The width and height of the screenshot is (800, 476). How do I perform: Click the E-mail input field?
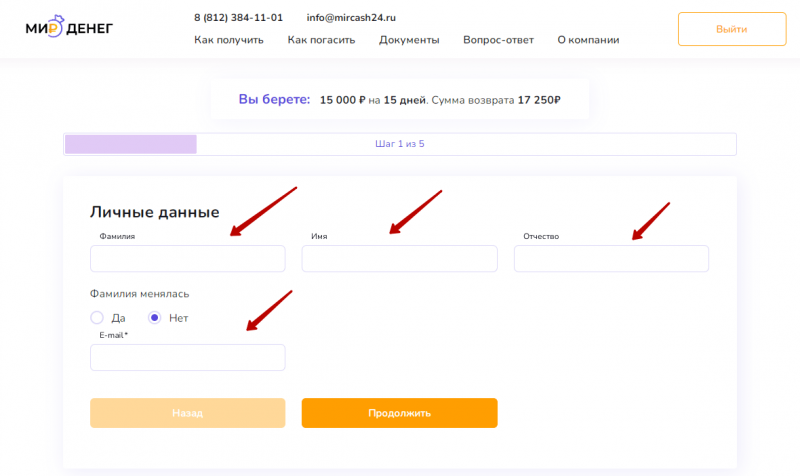click(x=187, y=358)
